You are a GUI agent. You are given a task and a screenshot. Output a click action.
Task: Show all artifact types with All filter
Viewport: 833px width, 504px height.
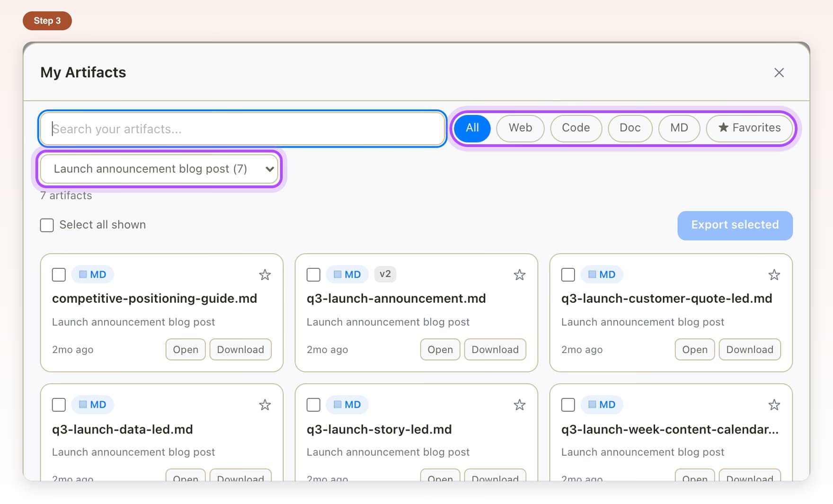472,128
